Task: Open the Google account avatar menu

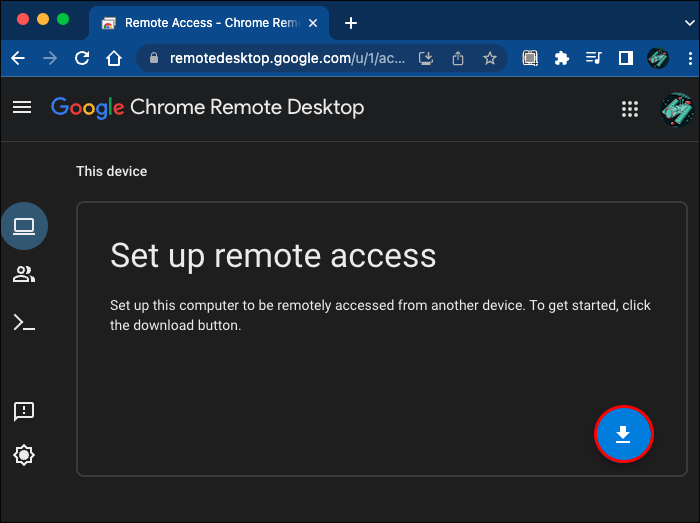Action: (x=676, y=108)
